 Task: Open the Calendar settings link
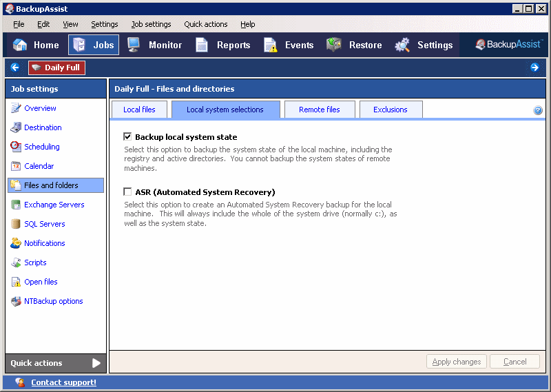click(x=39, y=166)
